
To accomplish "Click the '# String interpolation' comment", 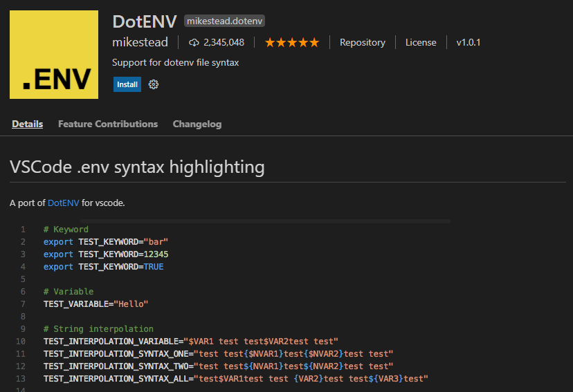I will [98, 329].
